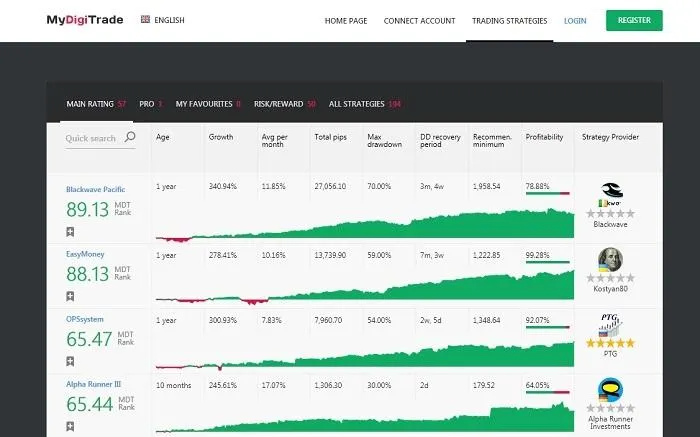The image size is (700, 437).
Task: Sort strategies by Growth column
Action: pos(221,137)
